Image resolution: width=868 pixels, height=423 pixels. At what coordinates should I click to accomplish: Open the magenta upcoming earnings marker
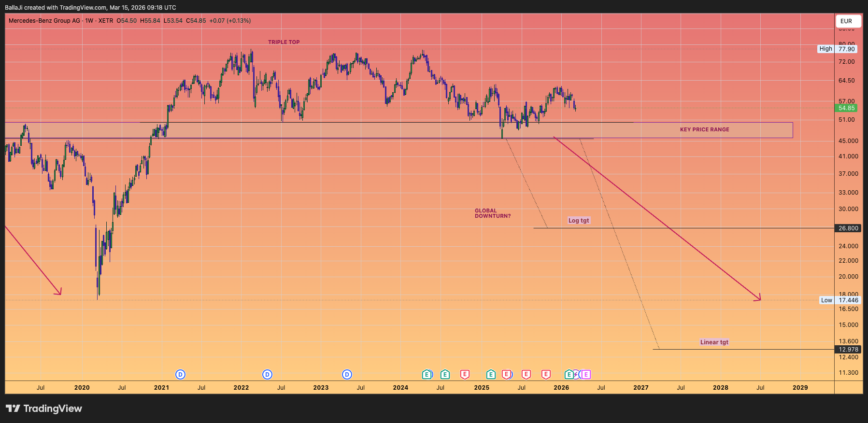[x=586, y=374]
